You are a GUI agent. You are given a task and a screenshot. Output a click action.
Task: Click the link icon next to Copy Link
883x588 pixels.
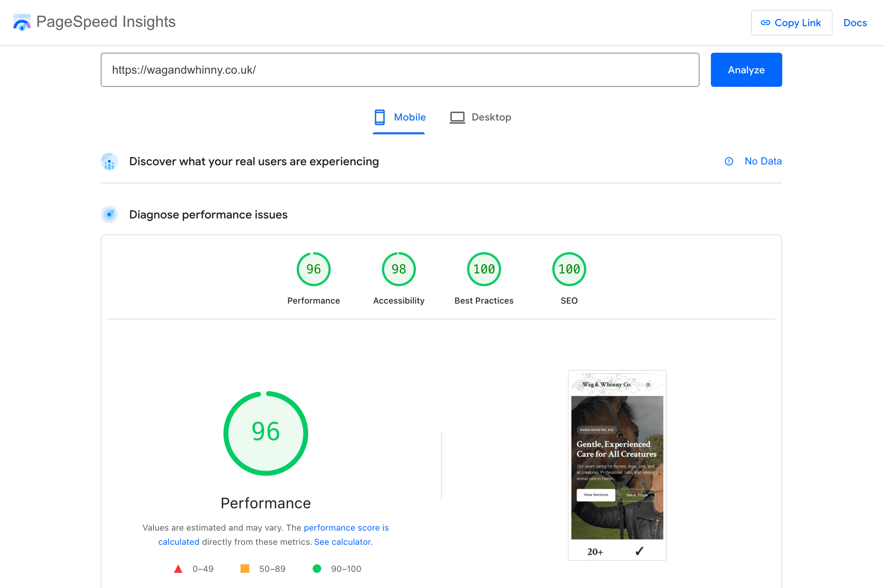[x=765, y=22]
